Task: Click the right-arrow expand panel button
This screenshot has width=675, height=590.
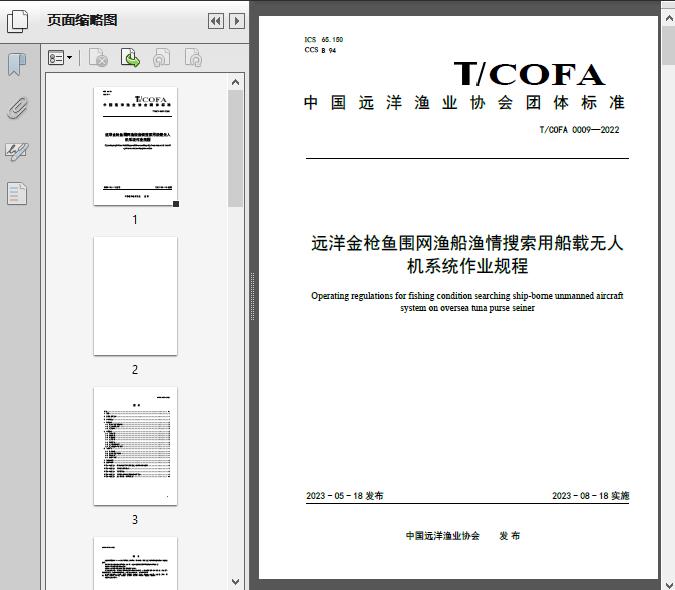Action: pos(237,21)
